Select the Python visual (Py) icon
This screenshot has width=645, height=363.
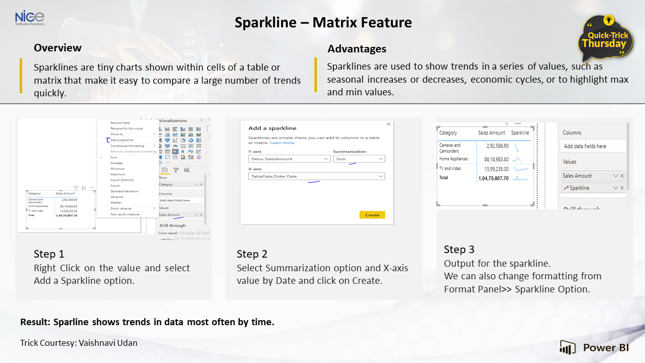190,151
